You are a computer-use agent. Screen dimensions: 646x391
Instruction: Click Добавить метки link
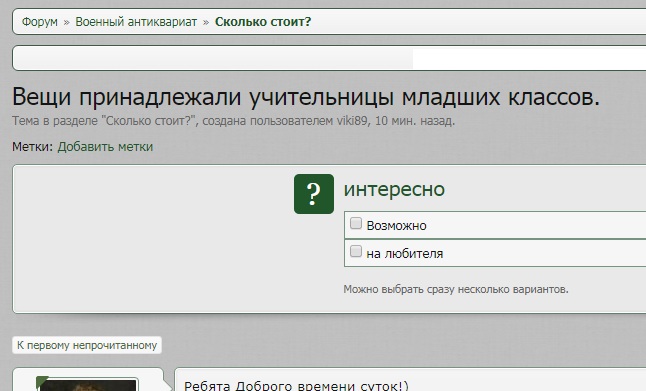(105, 147)
